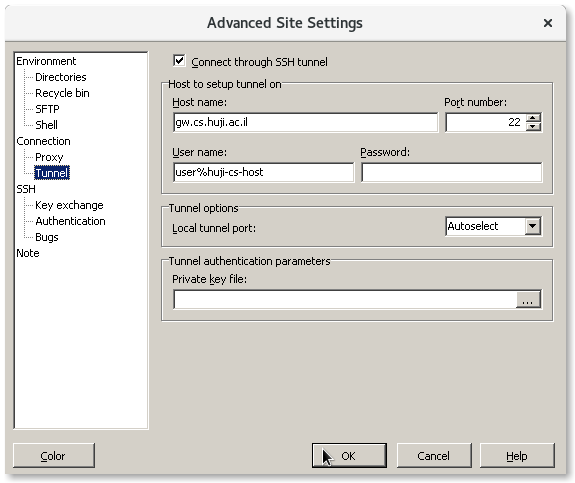Open the Local tunnel port dropdown
Viewport: 575px width, 483px height.
pos(532,226)
